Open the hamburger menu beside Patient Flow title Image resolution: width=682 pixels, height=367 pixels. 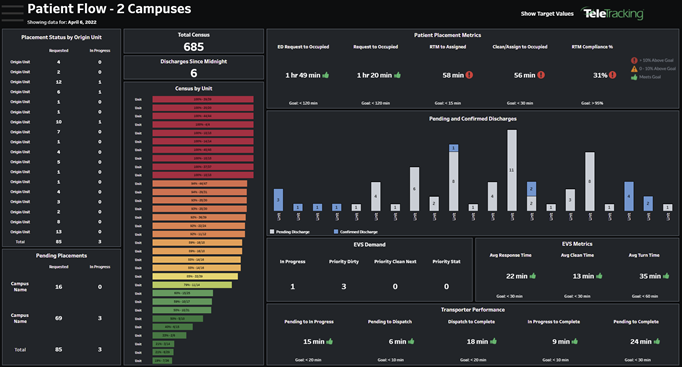12,13
